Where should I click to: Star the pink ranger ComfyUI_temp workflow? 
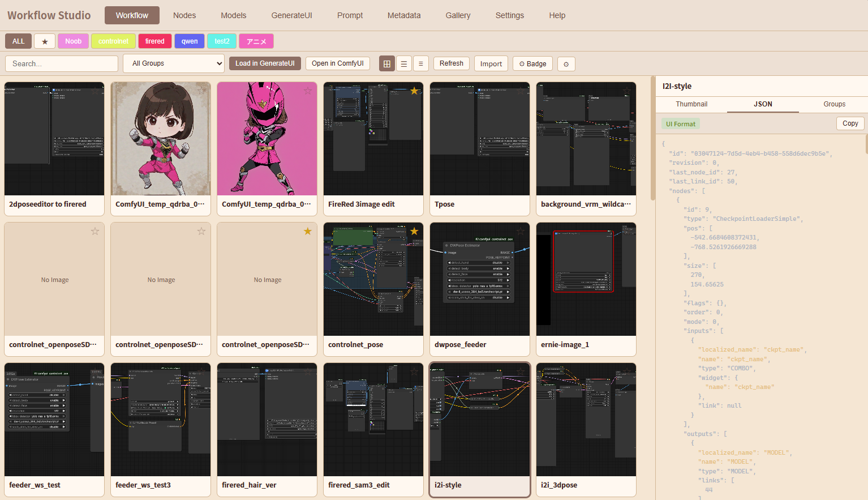pyautogui.click(x=308, y=91)
